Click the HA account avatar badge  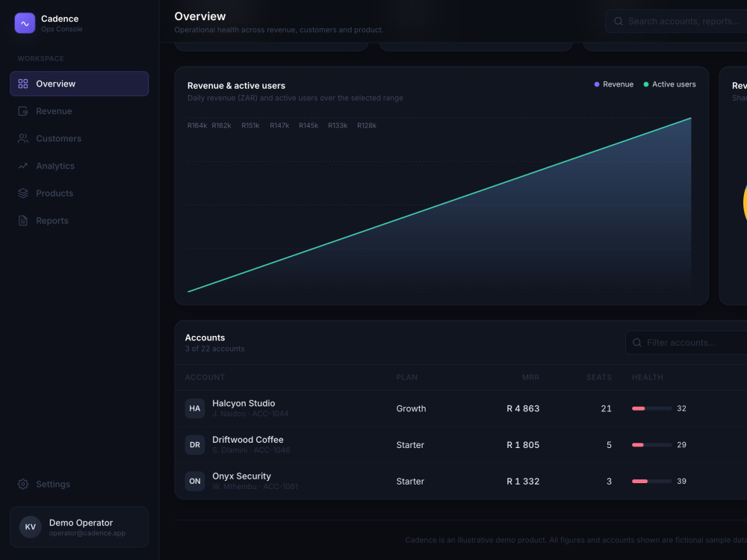tap(195, 408)
